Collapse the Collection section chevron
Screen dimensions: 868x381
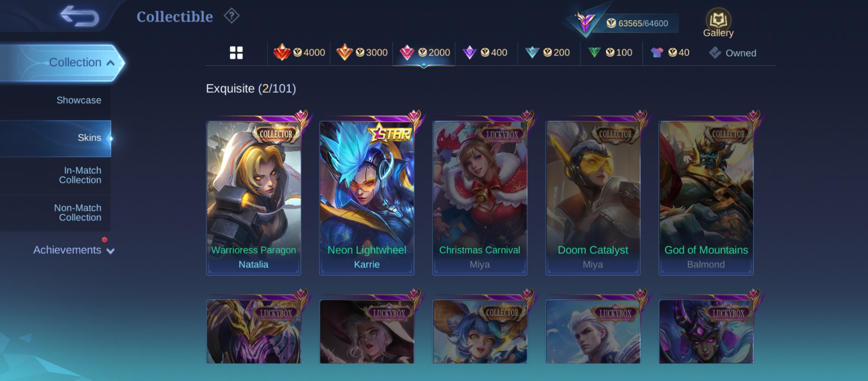[x=111, y=63]
